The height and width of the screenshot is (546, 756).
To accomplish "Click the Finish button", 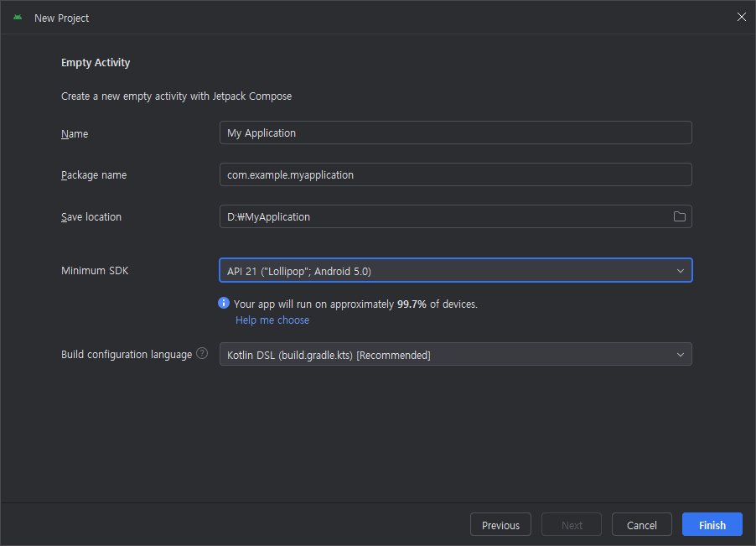I will [712, 525].
